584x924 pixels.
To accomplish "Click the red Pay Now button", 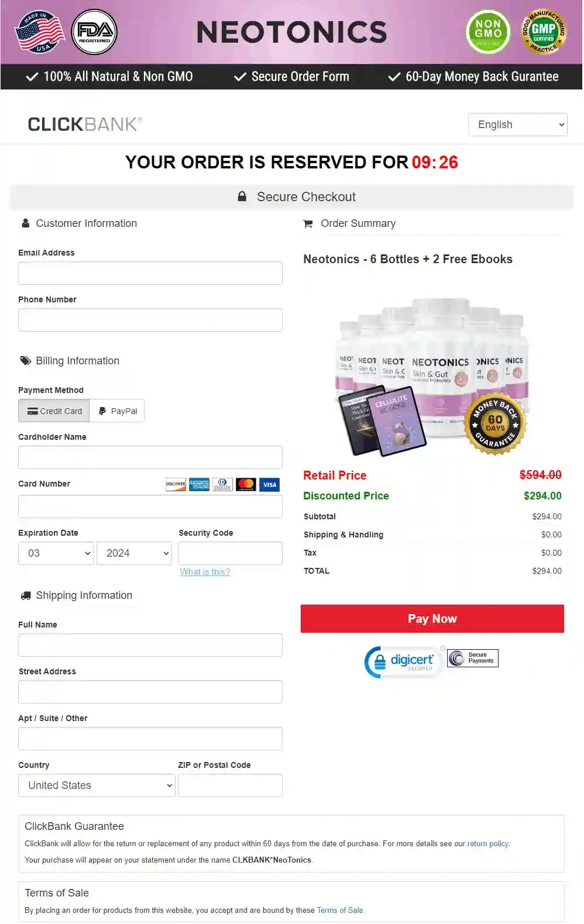I will click(x=432, y=619).
